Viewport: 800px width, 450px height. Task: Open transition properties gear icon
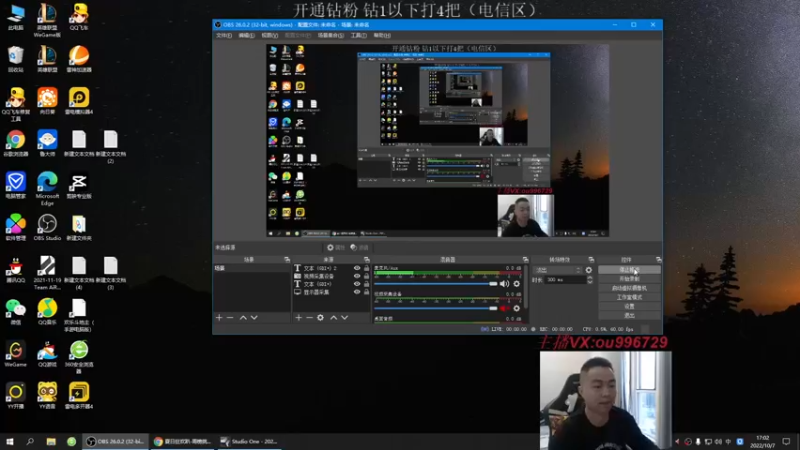[x=589, y=270]
